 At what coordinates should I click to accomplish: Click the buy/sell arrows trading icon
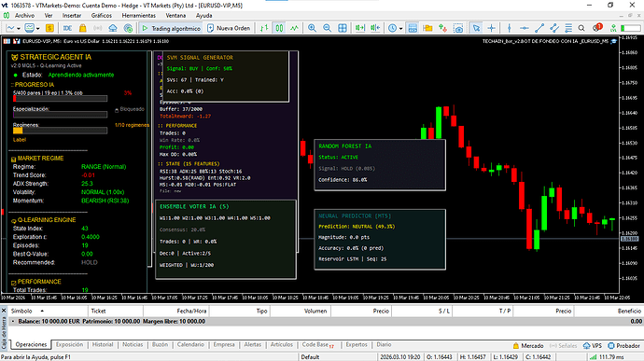(x=442, y=28)
